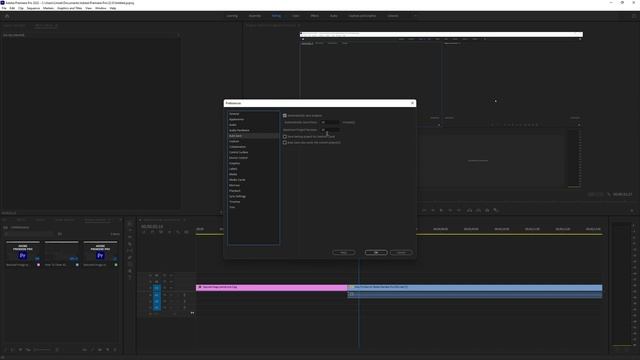Open the File menu
The height and width of the screenshot is (360, 640).
tap(4, 8)
